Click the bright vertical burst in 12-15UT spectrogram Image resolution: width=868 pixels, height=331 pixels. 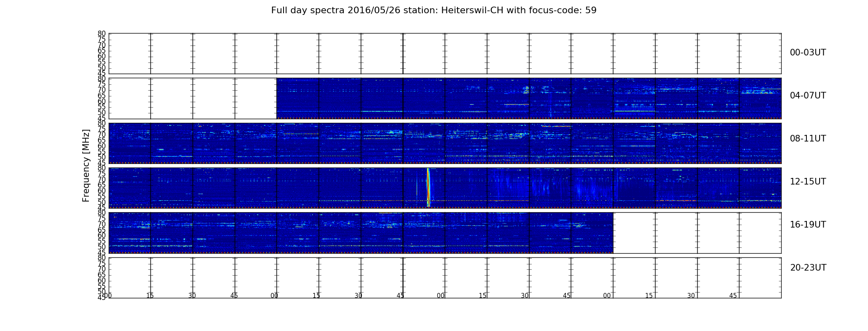pos(428,187)
